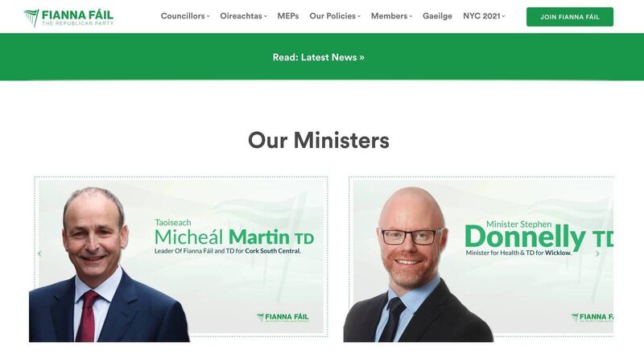
Task: Expand the NYC 2021 dropdown
Action: (484, 16)
